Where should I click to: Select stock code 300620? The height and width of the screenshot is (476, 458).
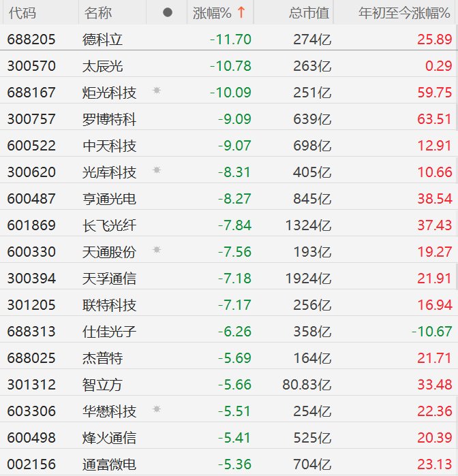[31, 172]
